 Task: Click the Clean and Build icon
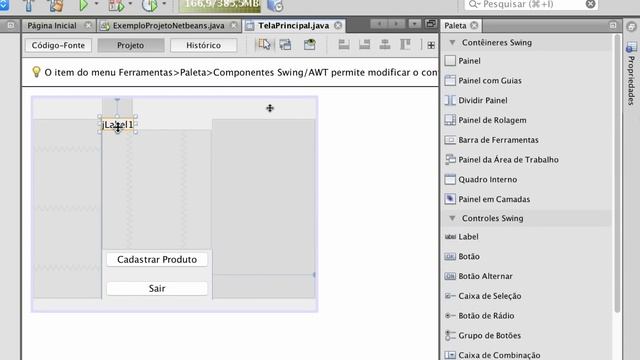coord(55,5)
